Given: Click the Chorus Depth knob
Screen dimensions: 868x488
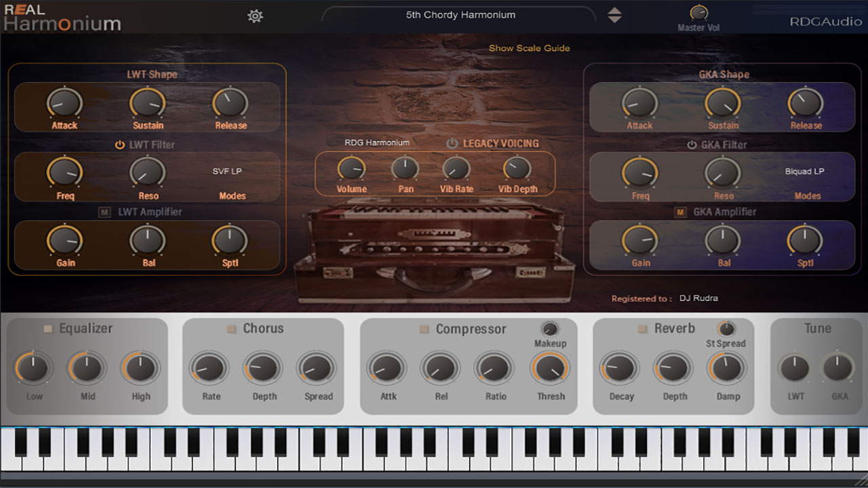Looking at the screenshot, I should click(263, 369).
